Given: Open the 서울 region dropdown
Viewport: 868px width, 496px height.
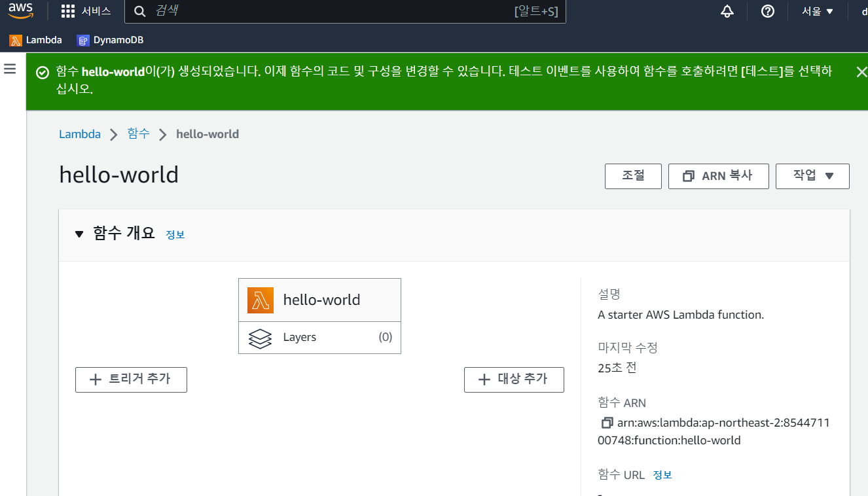Looking at the screenshot, I should point(818,11).
